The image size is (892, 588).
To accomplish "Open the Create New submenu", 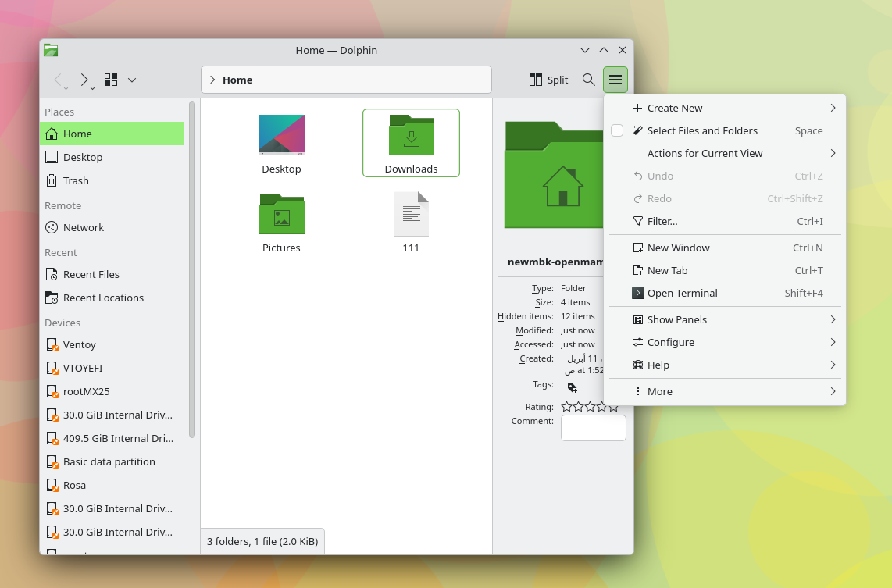I will (x=726, y=108).
